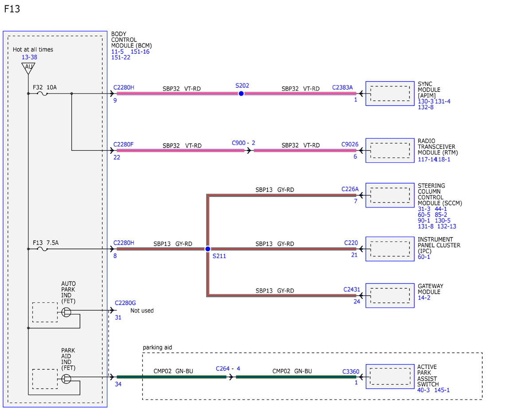Open the C2383A connector link

[343, 87]
